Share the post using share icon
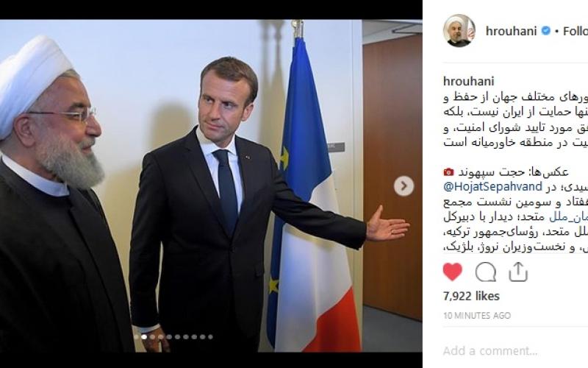This screenshot has width=588, height=368. [518, 272]
